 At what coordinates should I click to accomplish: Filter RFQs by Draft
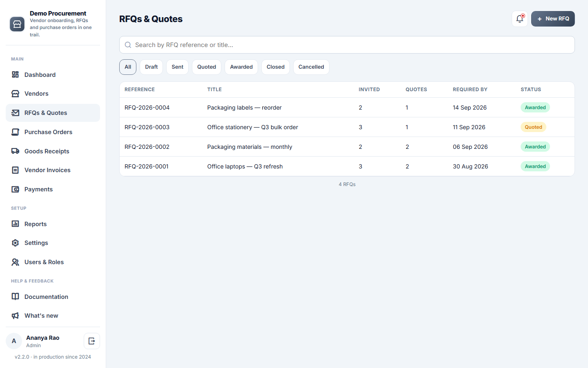(151, 67)
